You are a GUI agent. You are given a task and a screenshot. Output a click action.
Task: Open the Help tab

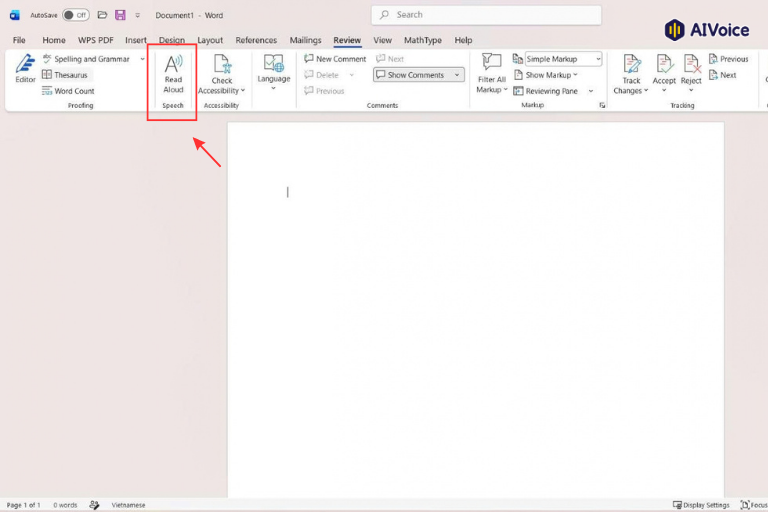463,40
